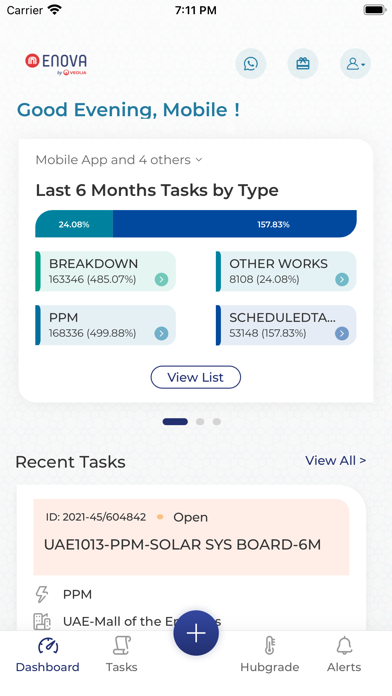
Task: Click the lightning bolt PPM type icon
Action: [42, 594]
